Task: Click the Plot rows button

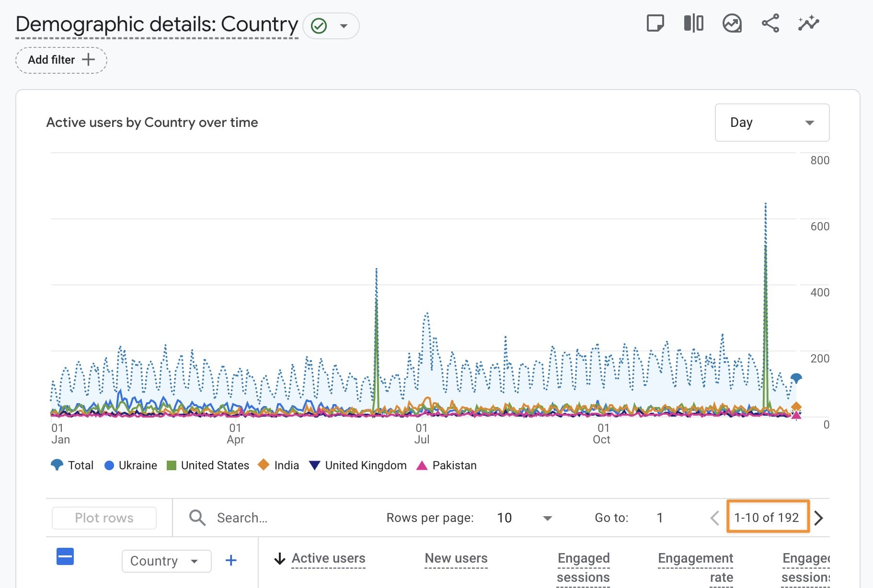Action: [104, 518]
